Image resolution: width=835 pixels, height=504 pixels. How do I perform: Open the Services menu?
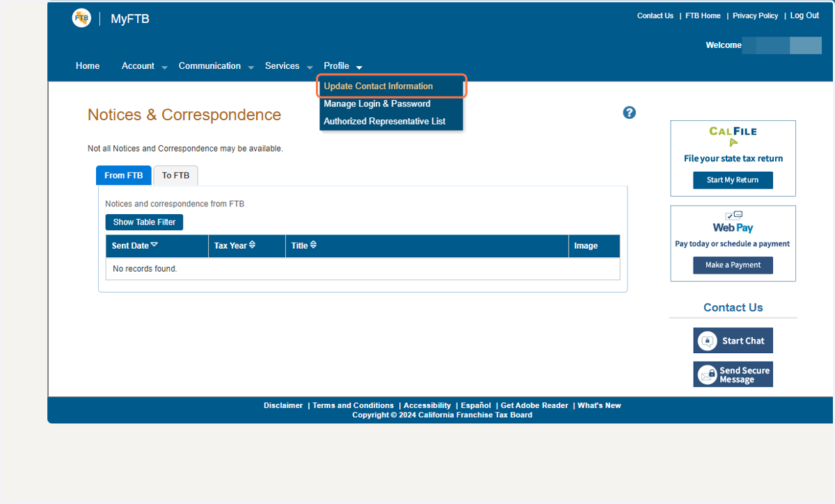coord(282,66)
